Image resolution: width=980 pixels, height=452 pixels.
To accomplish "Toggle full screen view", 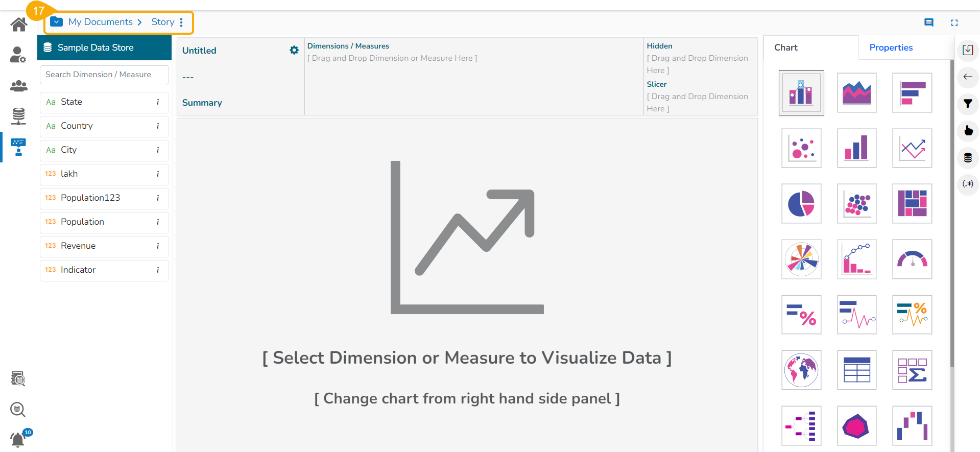I will click(954, 22).
